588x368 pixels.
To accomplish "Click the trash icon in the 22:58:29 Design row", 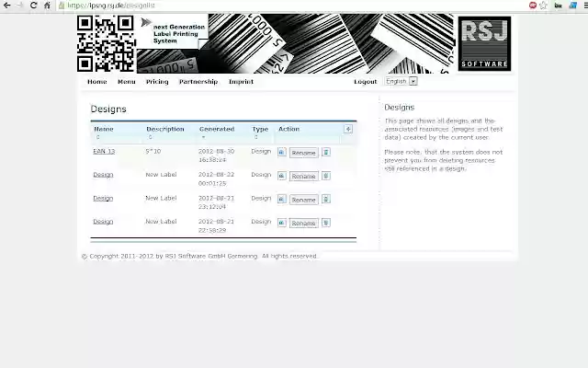I will pyautogui.click(x=326, y=223).
